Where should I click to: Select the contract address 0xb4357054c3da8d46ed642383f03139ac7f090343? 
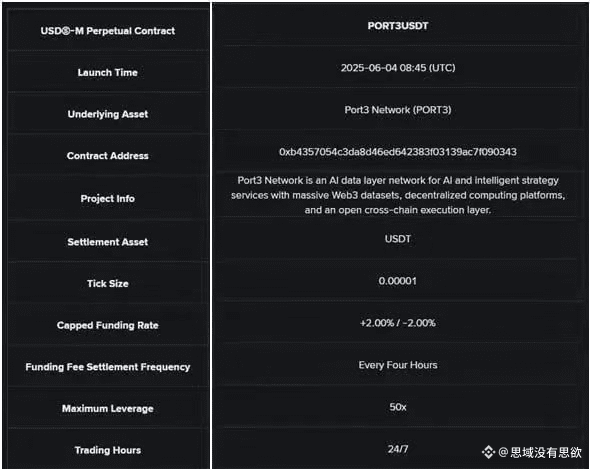398,152
